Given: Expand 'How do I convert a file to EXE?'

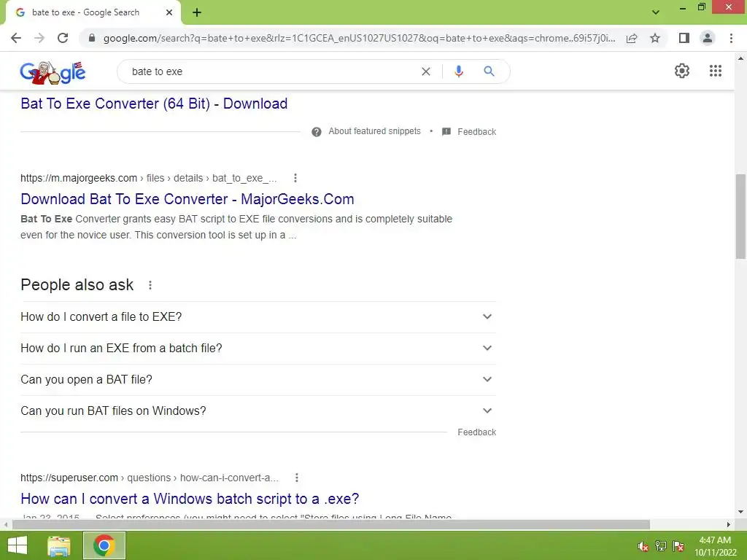Looking at the screenshot, I should tap(258, 317).
